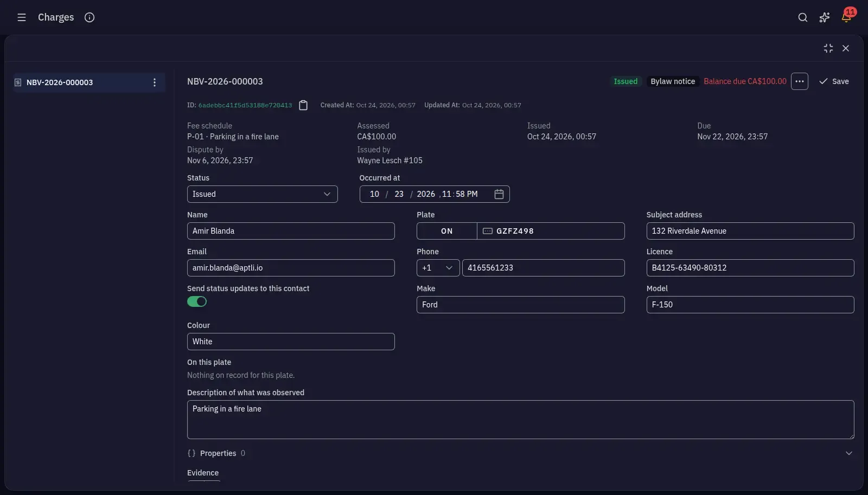868x495 pixels.
Task: Select the year 2026 in Occurred at
Action: [x=426, y=194]
